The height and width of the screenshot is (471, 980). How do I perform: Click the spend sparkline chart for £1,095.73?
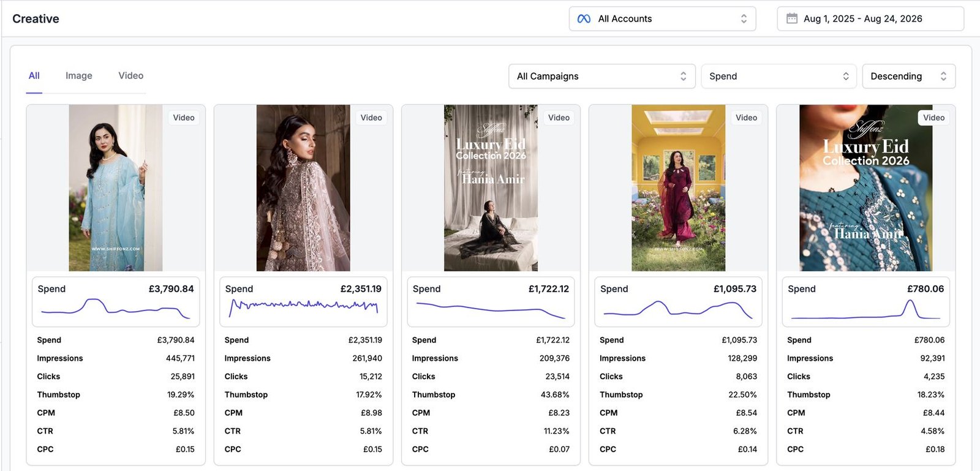pyautogui.click(x=678, y=309)
